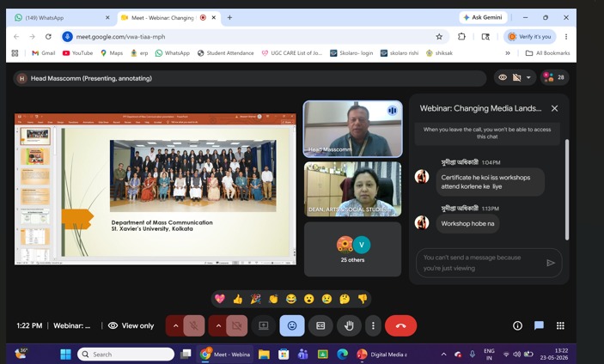The height and width of the screenshot is (364, 604).
Task: Click the hide annotations crossed icon
Action: (x=517, y=78)
